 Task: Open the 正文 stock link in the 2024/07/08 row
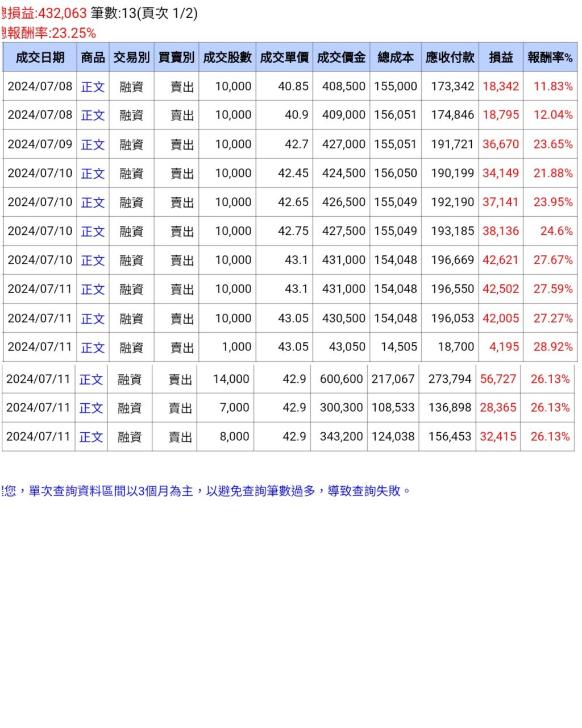click(92, 86)
